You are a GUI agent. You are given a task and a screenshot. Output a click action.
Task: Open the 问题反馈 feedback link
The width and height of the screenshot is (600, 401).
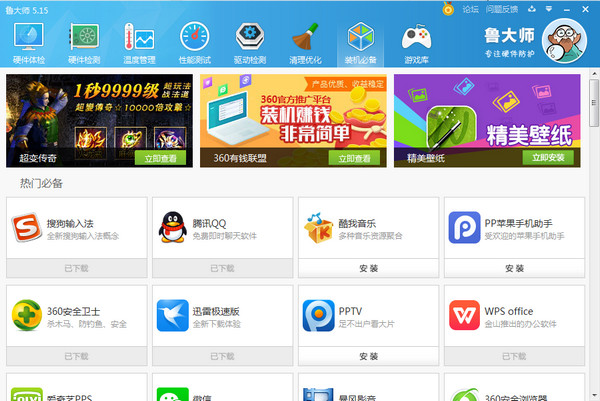pos(501,8)
